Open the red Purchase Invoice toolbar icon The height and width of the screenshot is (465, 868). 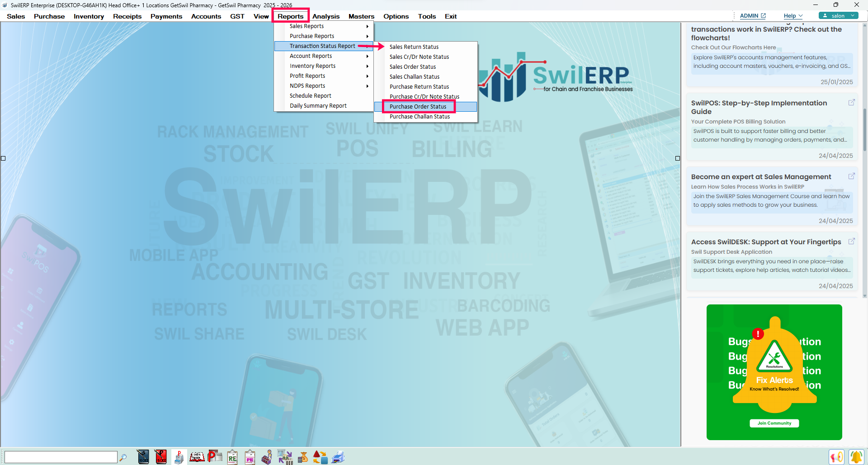161,457
